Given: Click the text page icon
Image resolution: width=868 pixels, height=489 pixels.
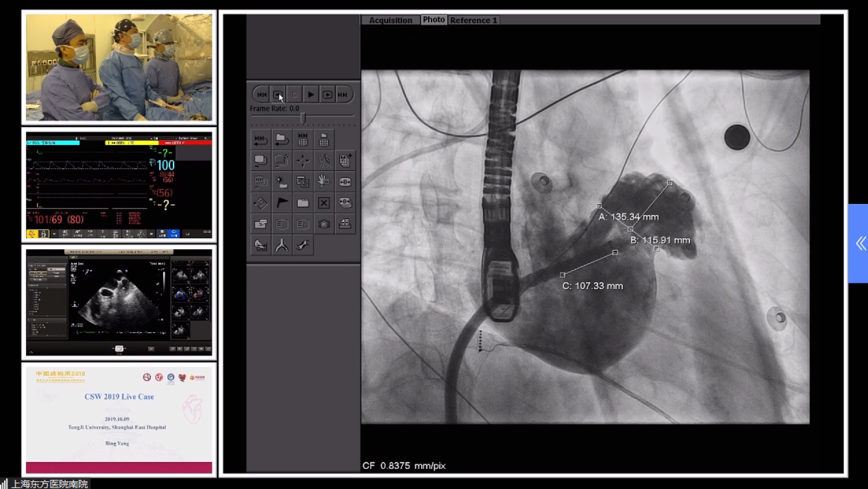Looking at the screenshot, I should (x=282, y=224).
